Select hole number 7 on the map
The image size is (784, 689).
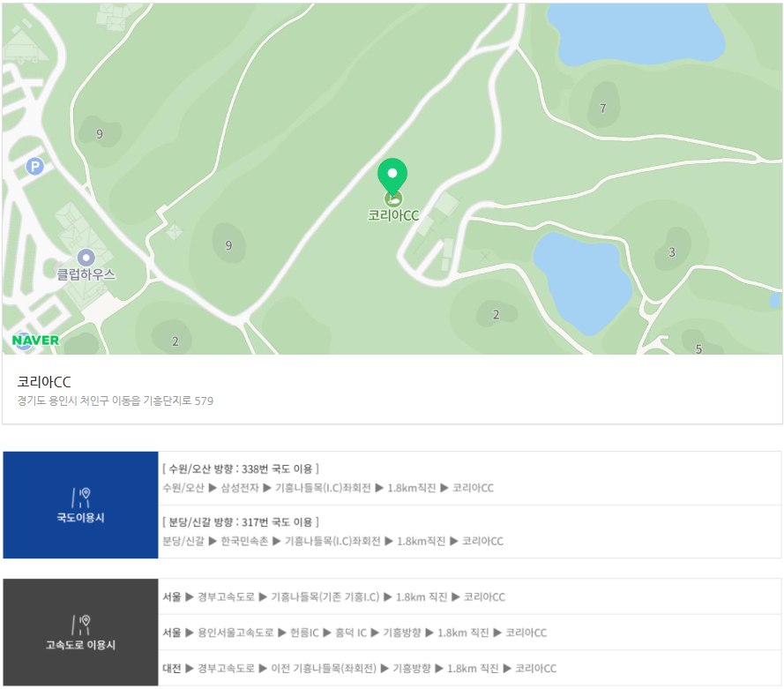(x=603, y=109)
